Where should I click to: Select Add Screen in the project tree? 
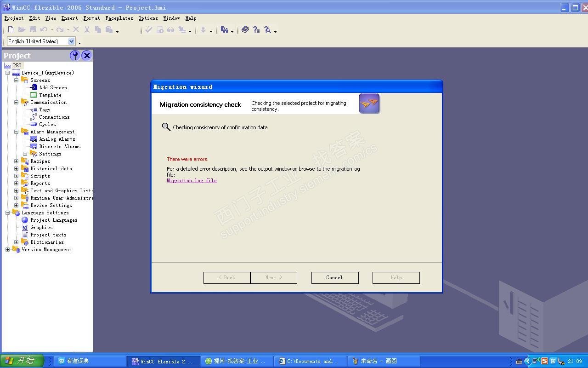[53, 87]
